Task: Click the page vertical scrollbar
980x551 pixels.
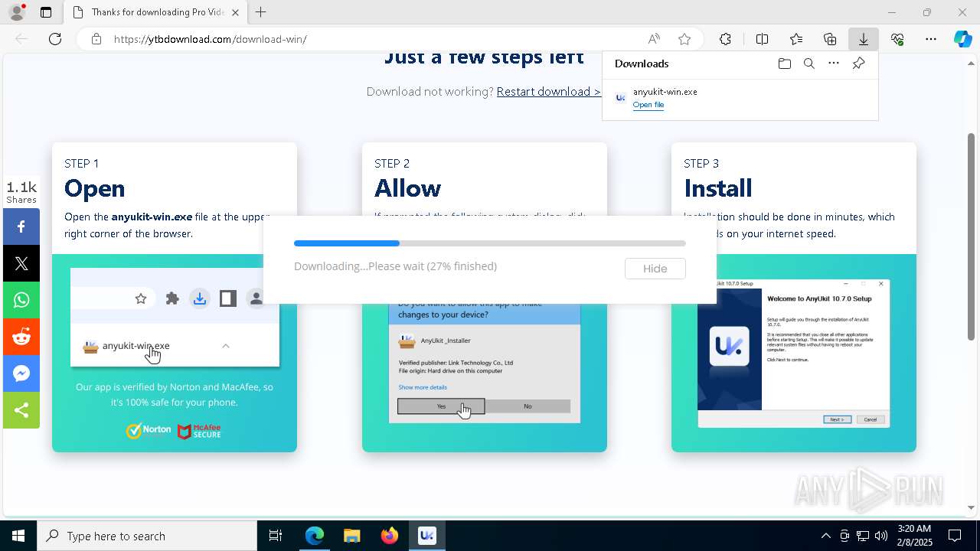Action: click(971, 237)
